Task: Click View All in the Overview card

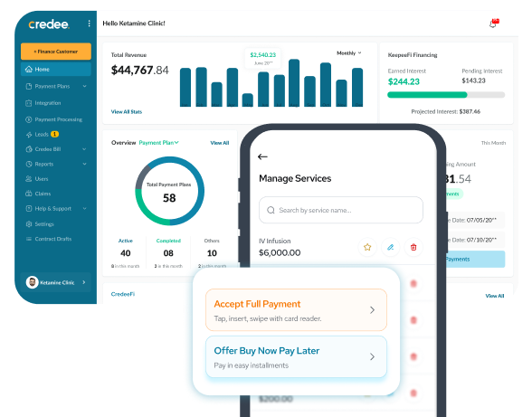Action: [220, 143]
